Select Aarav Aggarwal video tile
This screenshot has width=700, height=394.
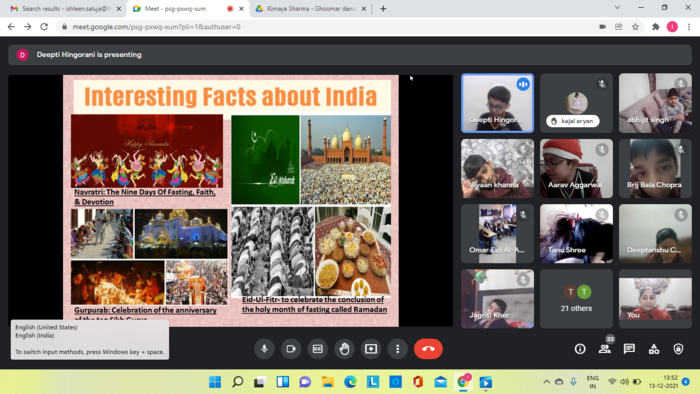coord(576,168)
